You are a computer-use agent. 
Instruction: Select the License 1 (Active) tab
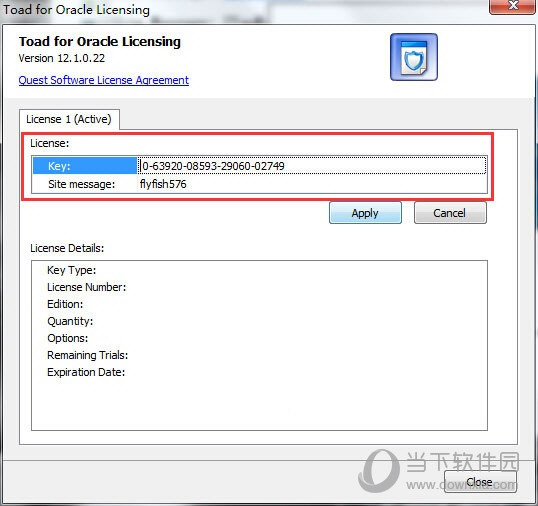tap(69, 119)
